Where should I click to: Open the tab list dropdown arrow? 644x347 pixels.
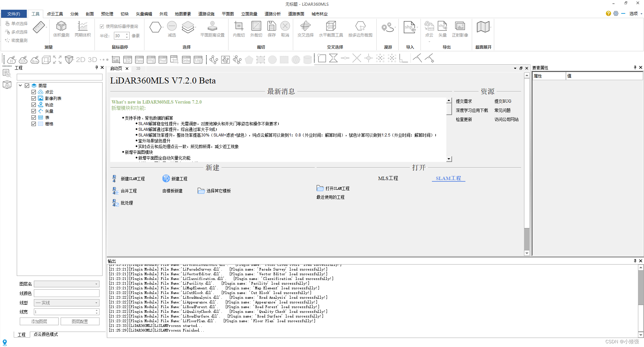tap(515, 68)
